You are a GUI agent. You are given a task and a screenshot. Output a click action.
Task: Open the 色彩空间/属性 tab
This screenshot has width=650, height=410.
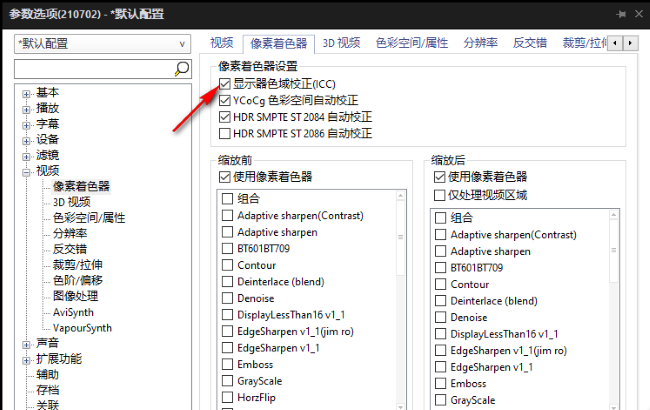tap(410, 43)
